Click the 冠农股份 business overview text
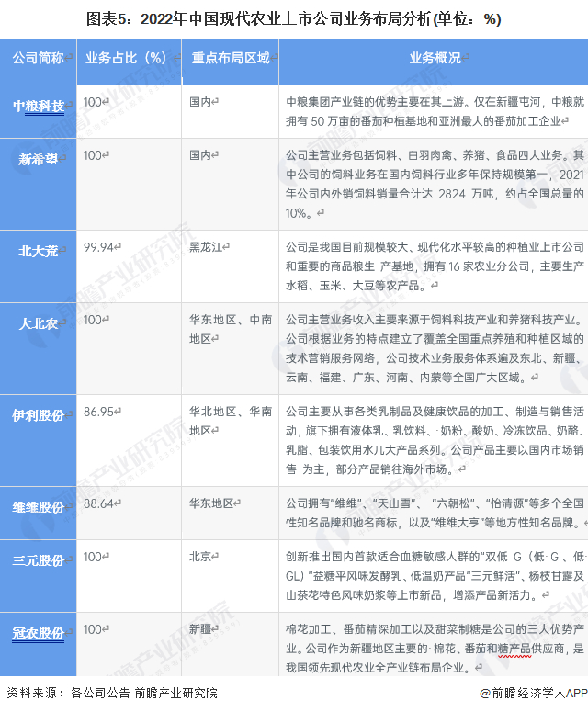This screenshot has height=712, width=588. tap(435, 649)
